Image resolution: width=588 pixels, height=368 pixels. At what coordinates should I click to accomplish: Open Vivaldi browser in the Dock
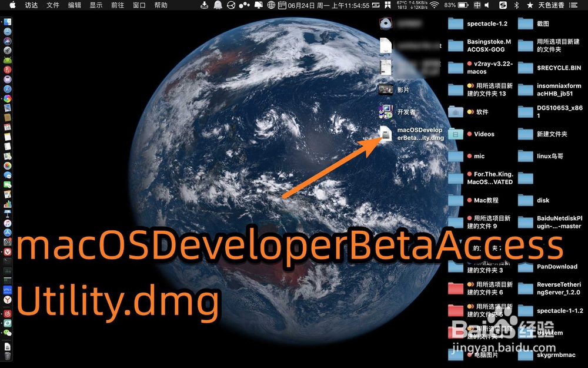click(7, 252)
